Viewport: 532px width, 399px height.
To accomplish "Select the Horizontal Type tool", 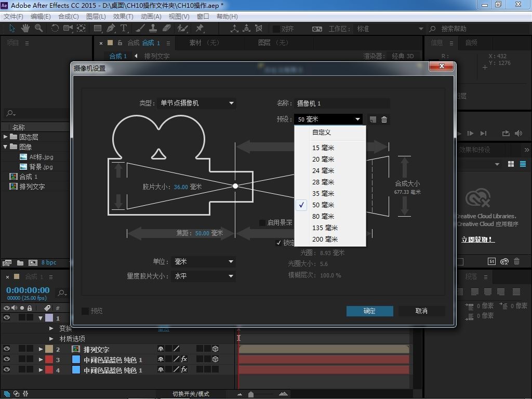I will (124, 28).
